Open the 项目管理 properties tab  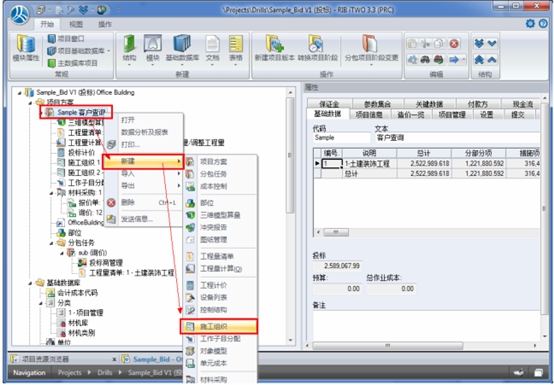point(452,114)
